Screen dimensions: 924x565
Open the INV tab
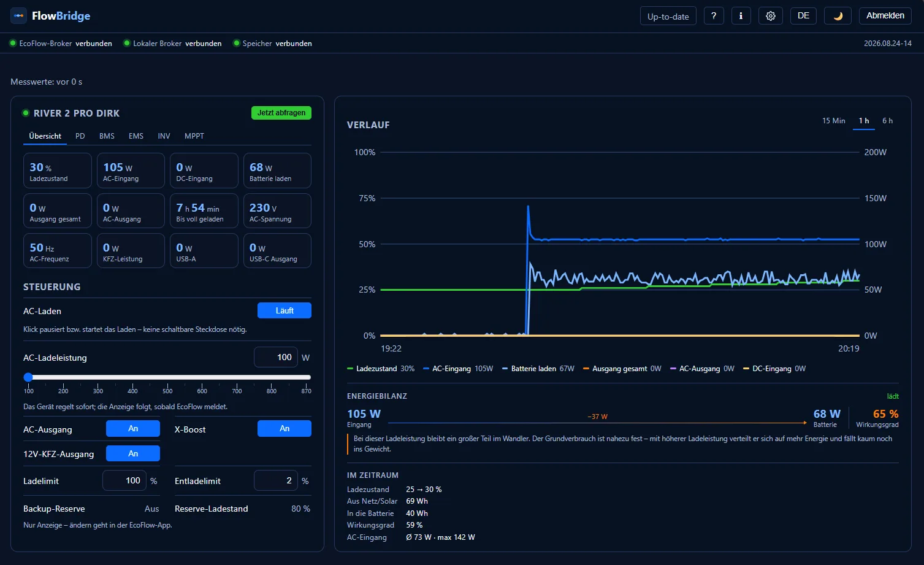coord(164,136)
